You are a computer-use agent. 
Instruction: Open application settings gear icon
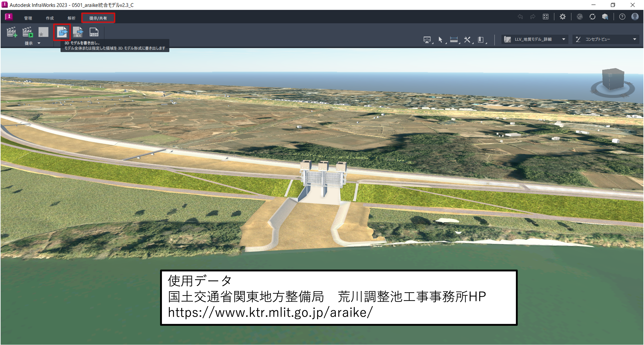click(563, 17)
